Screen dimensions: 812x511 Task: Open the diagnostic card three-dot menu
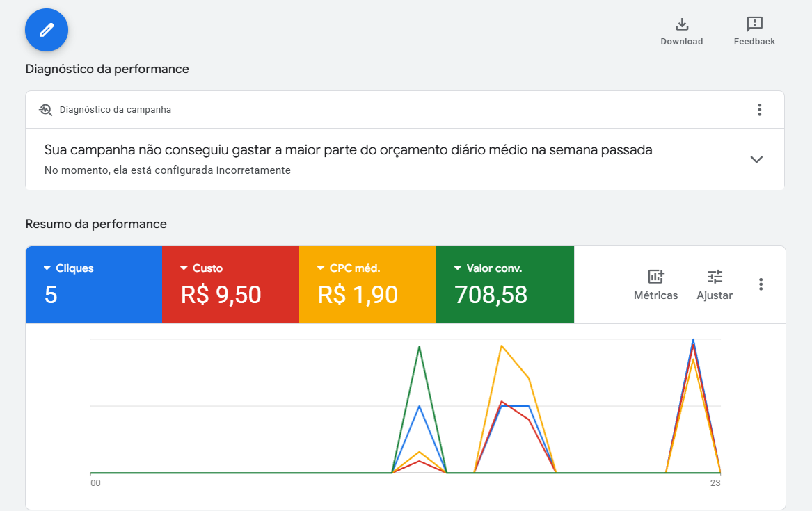click(x=759, y=110)
